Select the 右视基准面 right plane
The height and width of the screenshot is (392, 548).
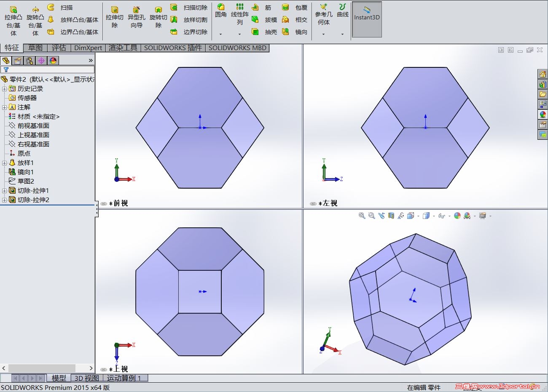(x=29, y=144)
